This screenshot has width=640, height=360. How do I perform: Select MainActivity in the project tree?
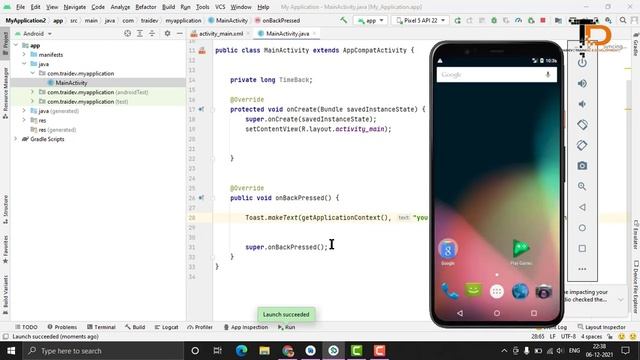pos(71,83)
